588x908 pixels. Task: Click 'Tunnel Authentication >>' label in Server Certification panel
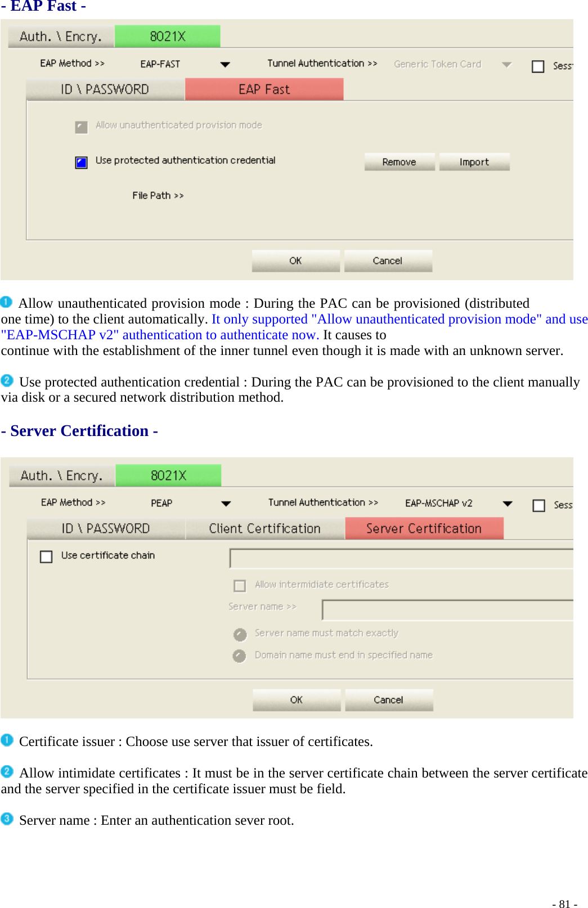[x=323, y=502]
